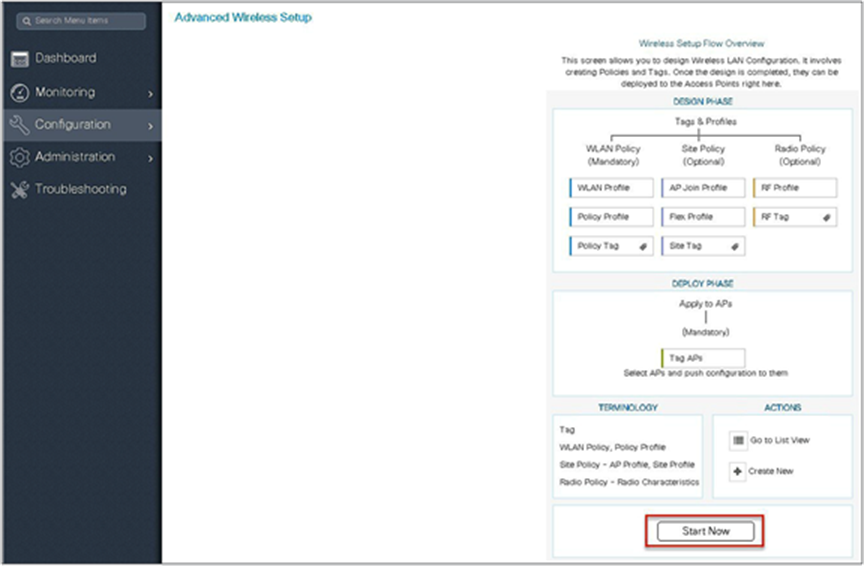Select the RF Profile box
The height and width of the screenshot is (566, 864).
pos(795,188)
